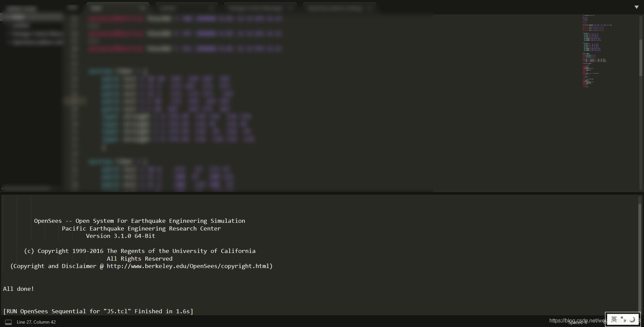The image size is (644, 327).
Task: Open the "Spaces: 4" indentation menu
Action: point(578,323)
